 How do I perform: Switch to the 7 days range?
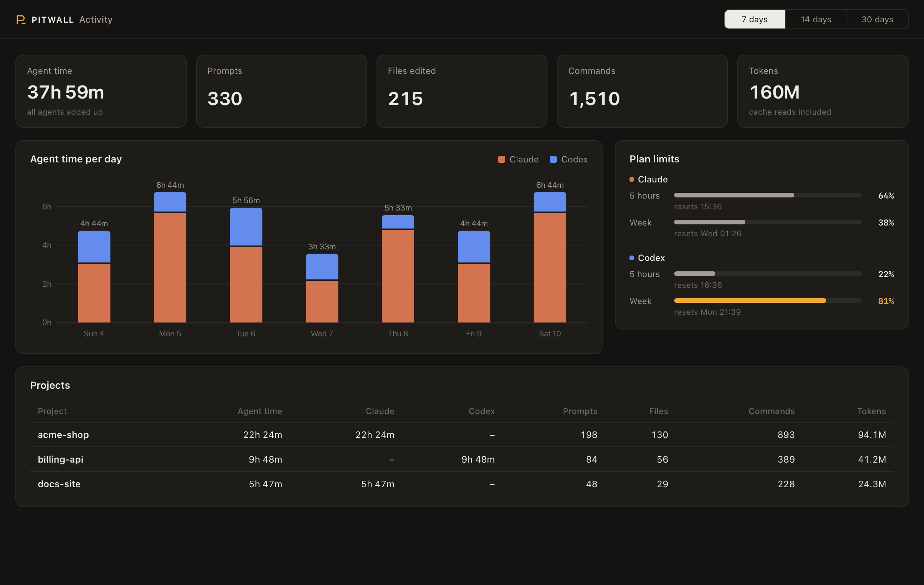coord(755,19)
